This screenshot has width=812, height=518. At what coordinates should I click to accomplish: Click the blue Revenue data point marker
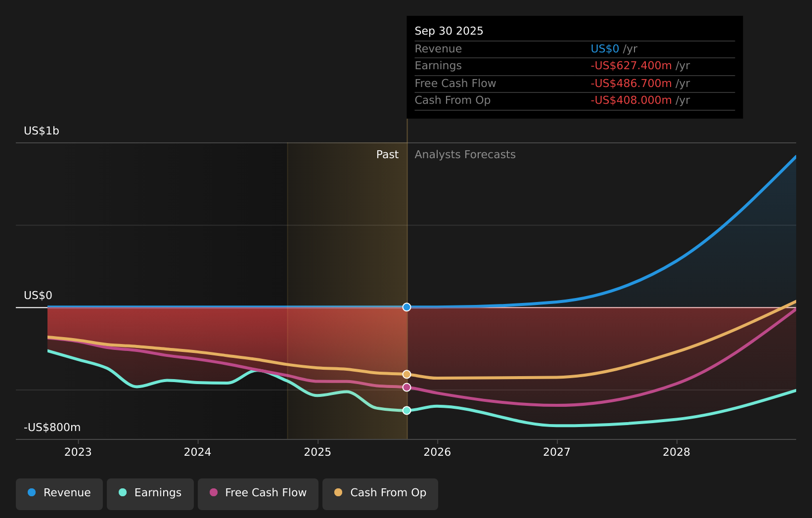pos(406,307)
